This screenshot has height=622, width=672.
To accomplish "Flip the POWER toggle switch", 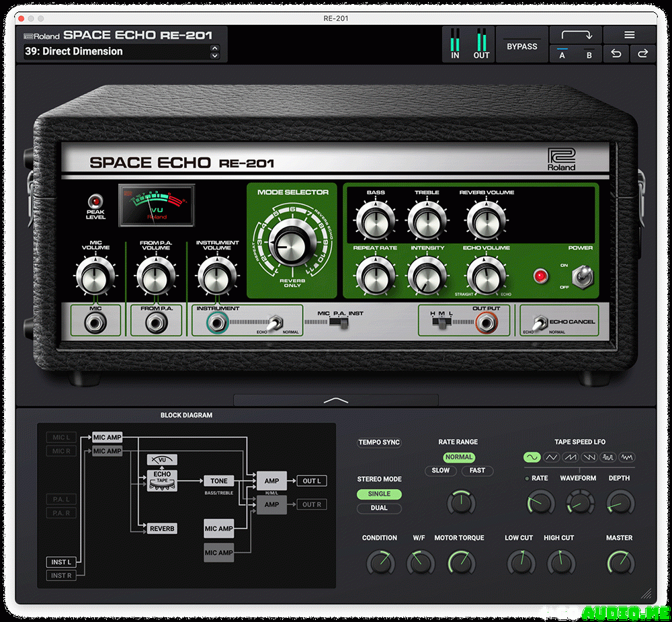I will (x=584, y=276).
